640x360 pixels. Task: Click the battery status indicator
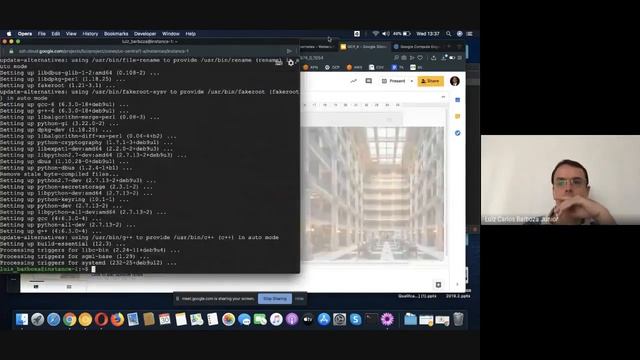click(402, 34)
